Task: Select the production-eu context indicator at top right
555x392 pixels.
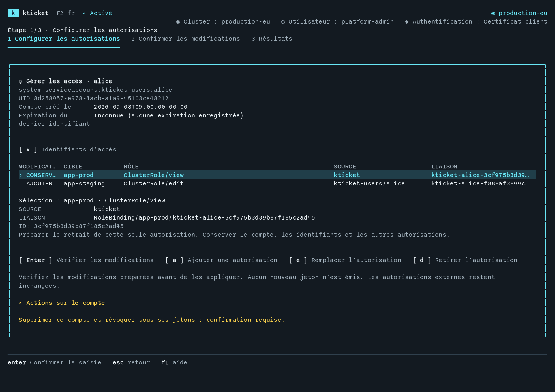Action: 519,13
